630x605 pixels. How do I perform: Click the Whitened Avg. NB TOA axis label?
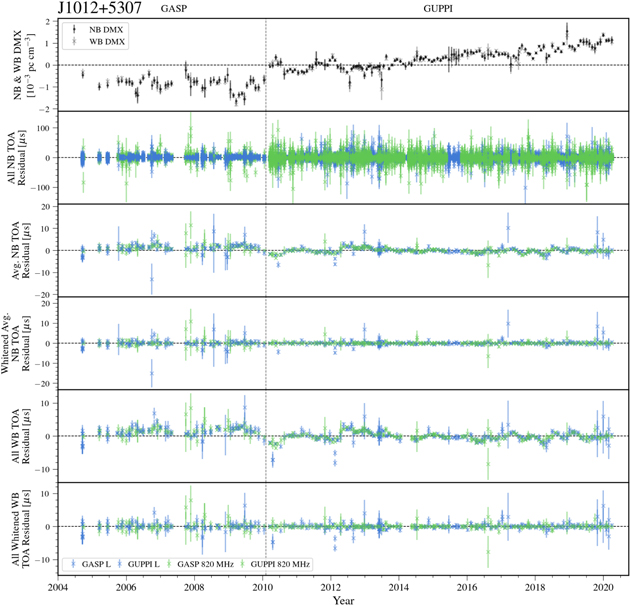pos(22,342)
